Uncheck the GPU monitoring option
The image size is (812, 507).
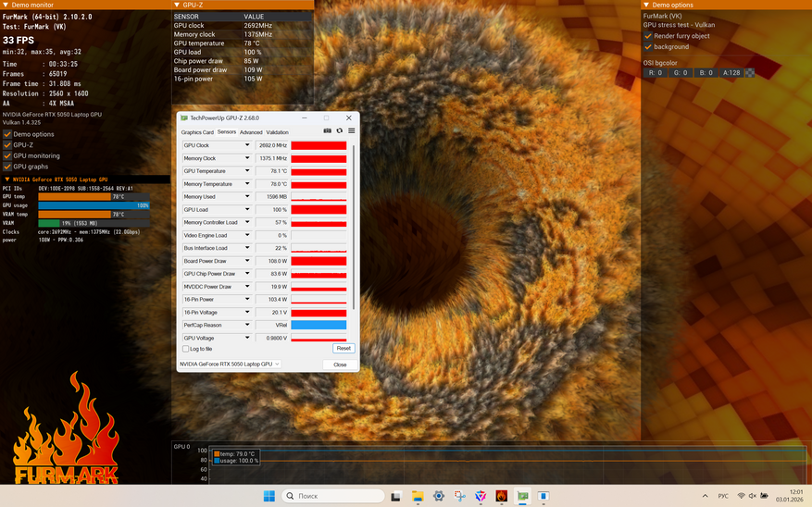point(7,156)
